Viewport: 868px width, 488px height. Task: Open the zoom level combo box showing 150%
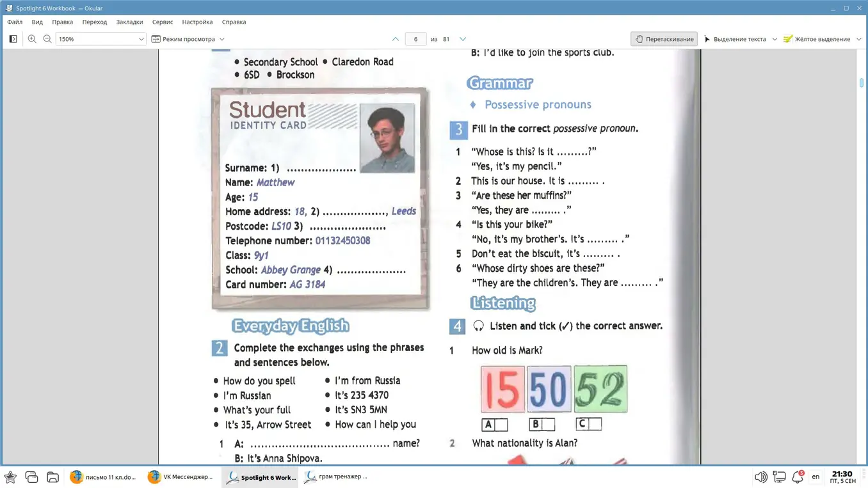[x=101, y=39]
